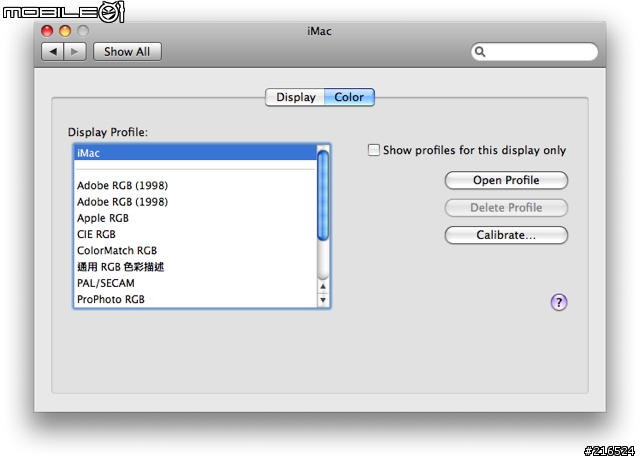Choose the CIE RGB profile

pos(195,234)
